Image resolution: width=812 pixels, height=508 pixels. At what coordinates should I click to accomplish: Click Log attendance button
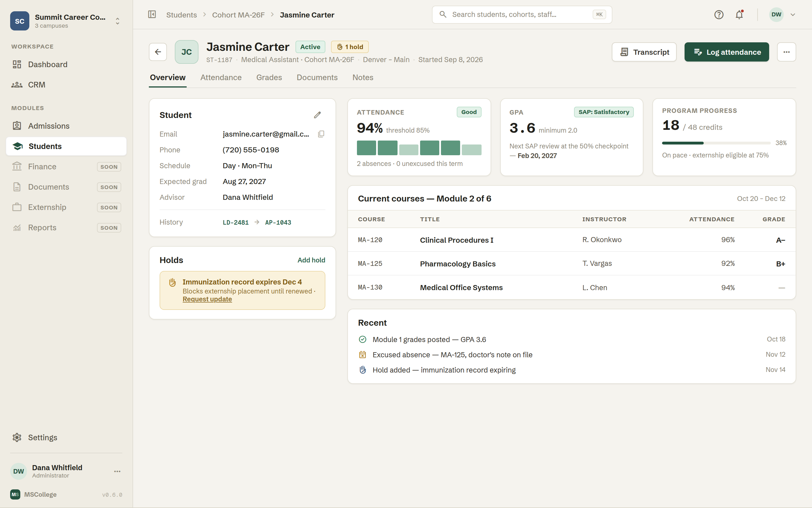(x=727, y=52)
